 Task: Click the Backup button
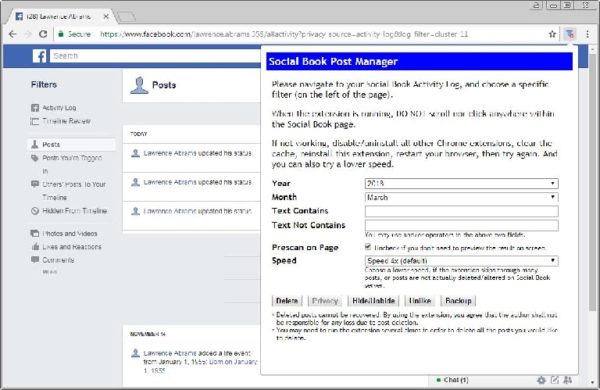(458, 301)
